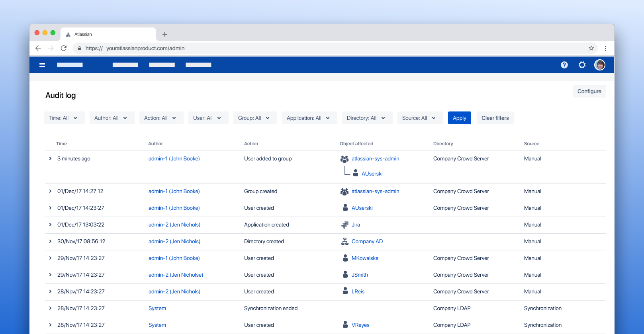Click the first placeholder nav item in header
This screenshot has width=644, height=334.
(70, 65)
